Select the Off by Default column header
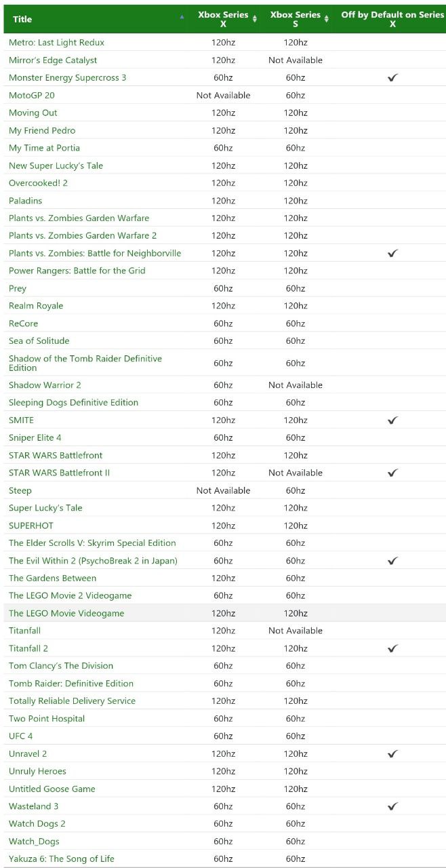446x868 pixels. pyautogui.click(x=392, y=19)
